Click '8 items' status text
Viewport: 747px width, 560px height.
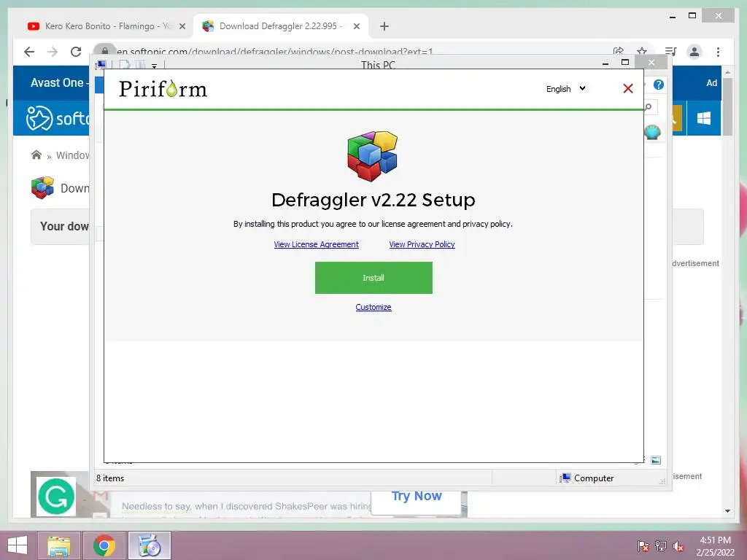(x=110, y=478)
